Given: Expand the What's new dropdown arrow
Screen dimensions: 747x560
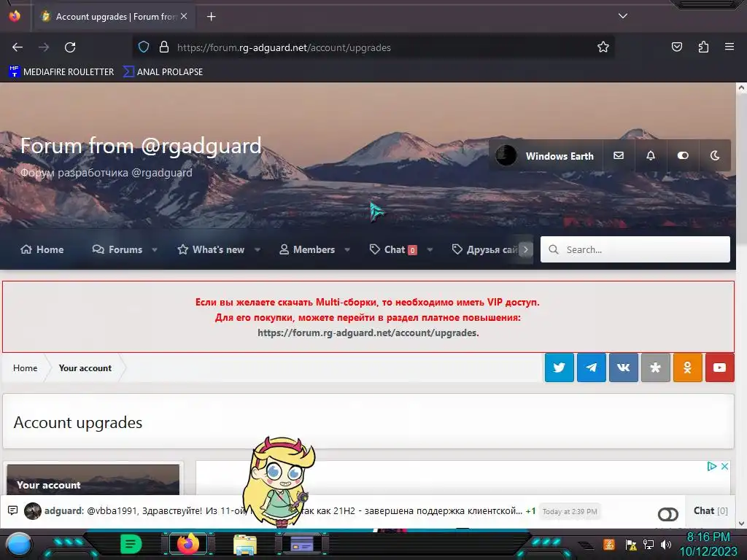Looking at the screenshot, I should tap(258, 249).
